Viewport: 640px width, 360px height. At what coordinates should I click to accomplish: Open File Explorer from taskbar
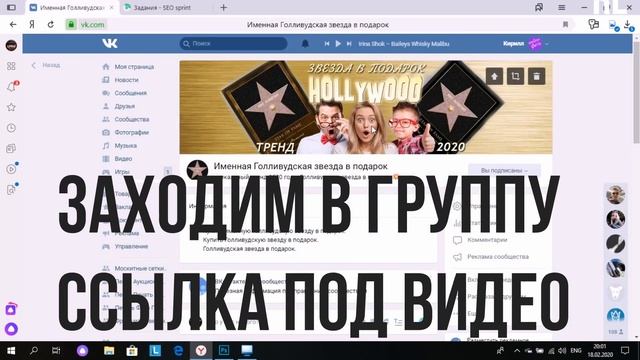pos(109,351)
